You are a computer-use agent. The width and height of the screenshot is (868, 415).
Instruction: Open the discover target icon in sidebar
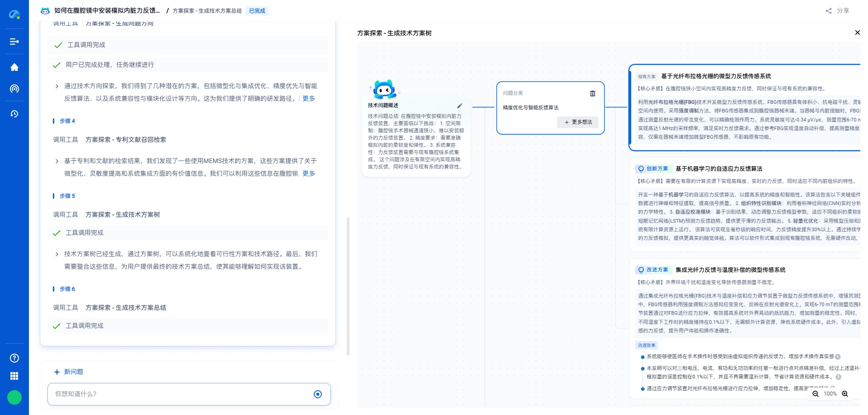pos(14,89)
